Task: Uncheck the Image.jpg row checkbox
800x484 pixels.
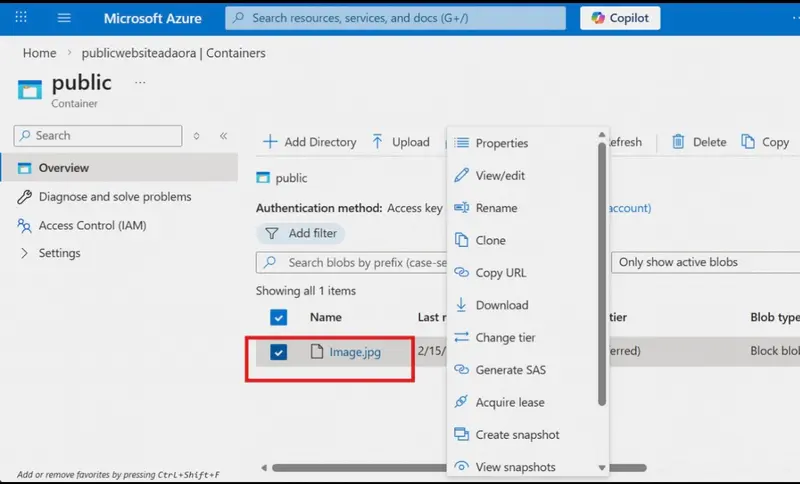Action: (x=279, y=352)
